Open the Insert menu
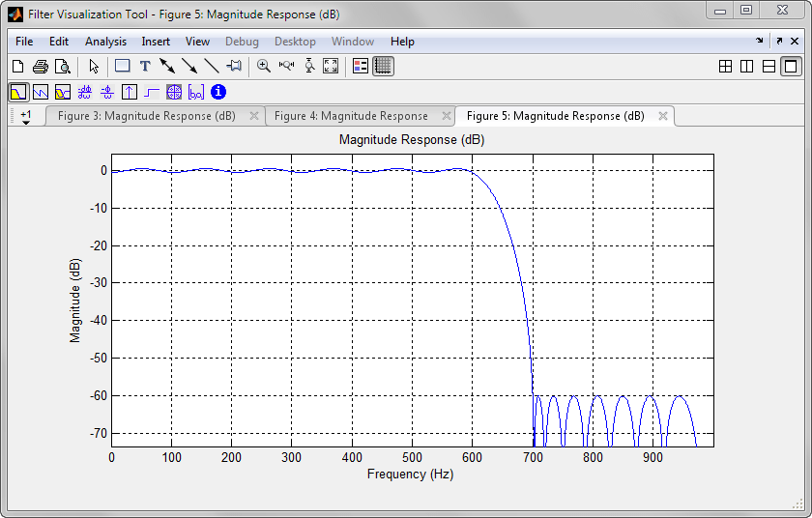The height and width of the screenshot is (518, 812). click(156, 42)
